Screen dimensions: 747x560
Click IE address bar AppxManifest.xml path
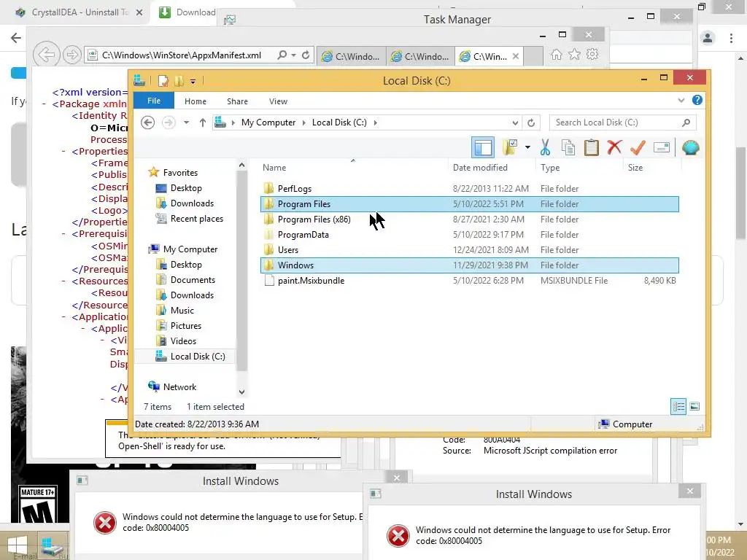click(182, 55)
